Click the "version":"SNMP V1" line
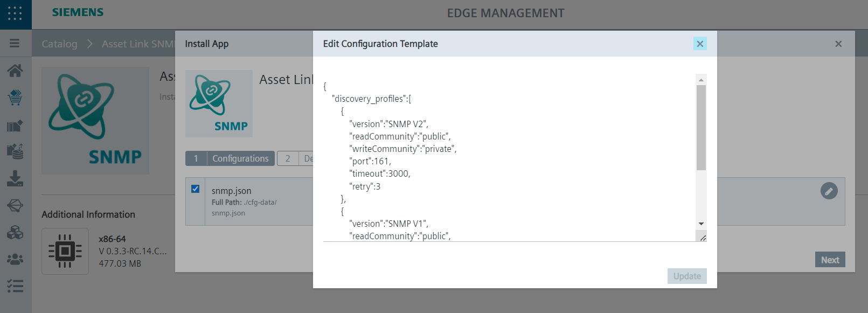 pyautogui.click(x=389, y=224)
